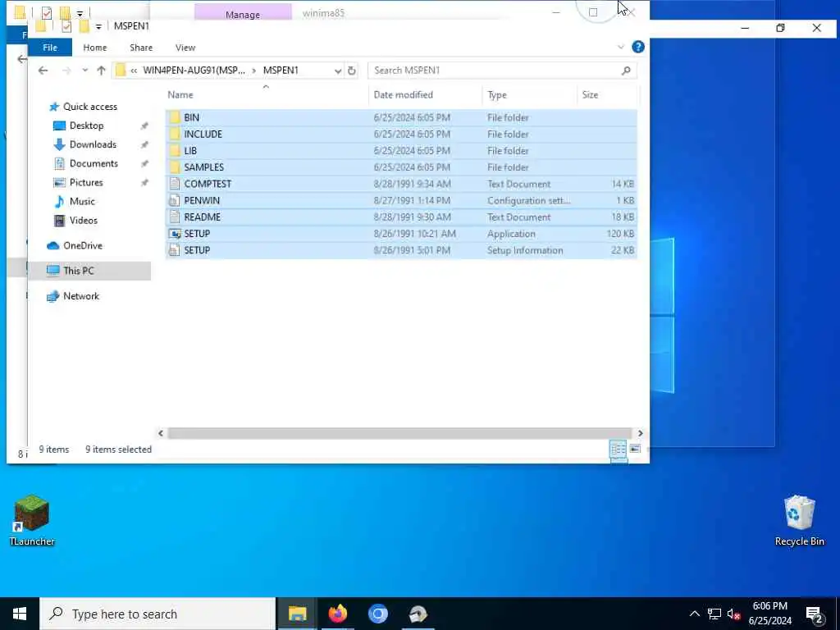840x630 pixels.
Task: Expand the address bar history dropdown
Action: (338, 71)
